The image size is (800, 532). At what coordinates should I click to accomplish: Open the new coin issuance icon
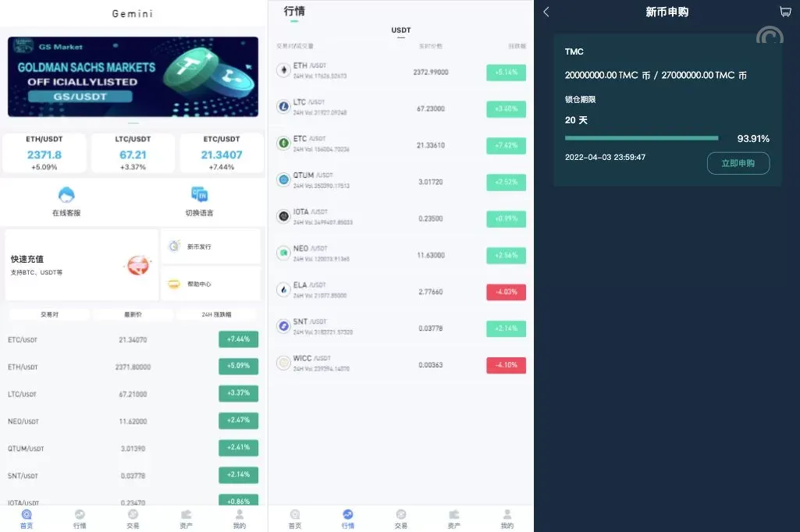[174, 246]
